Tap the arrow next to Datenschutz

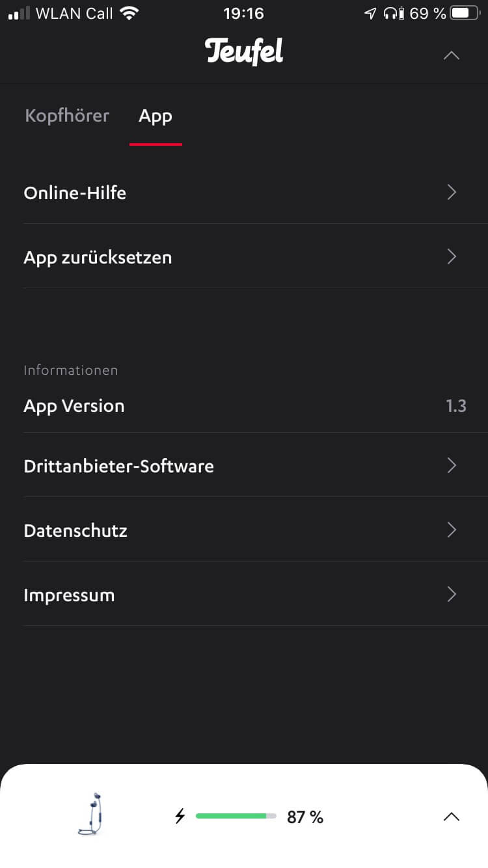coord(452,530)
